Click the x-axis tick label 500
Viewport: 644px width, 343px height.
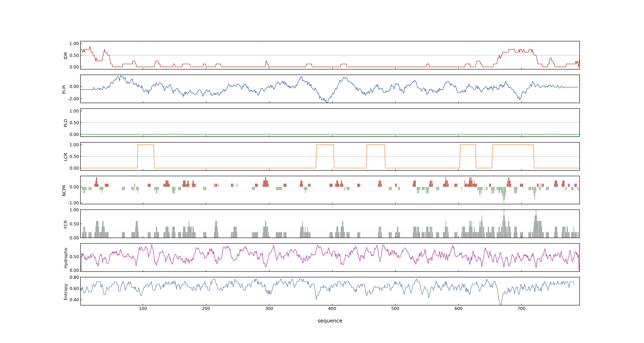[395, 309]
